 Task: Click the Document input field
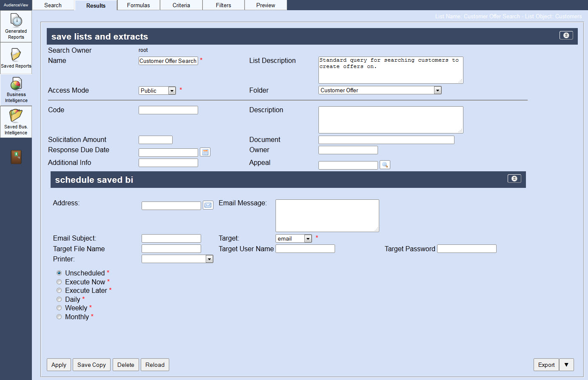[x=386, y=140]
